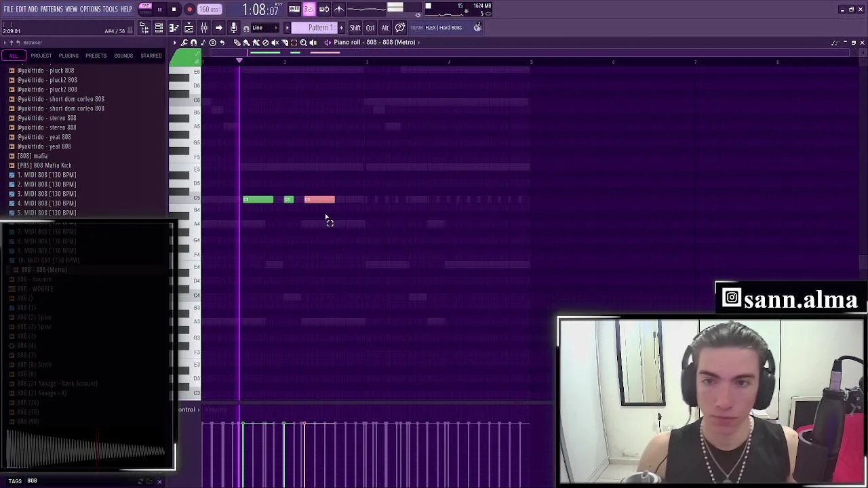868x488 pixels.
Task: Select the red C5 note in piano roll
Action: pyautogui.click(x=319, y=199)
